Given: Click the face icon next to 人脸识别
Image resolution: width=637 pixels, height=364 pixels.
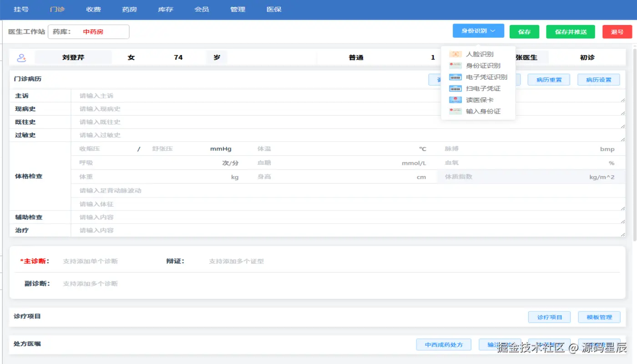Looking at the screenshot, I should pos(455,54).
